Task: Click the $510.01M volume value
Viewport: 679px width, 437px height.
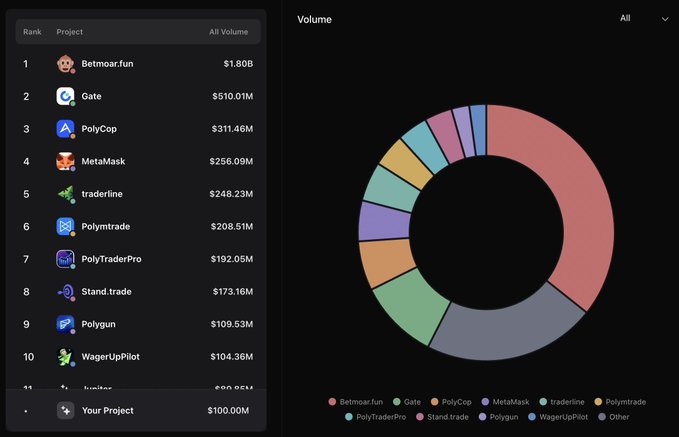Action: tap(233, 96)
